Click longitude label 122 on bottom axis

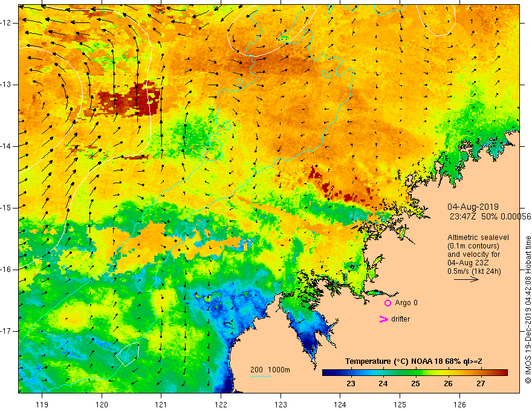tap(221, 404)
